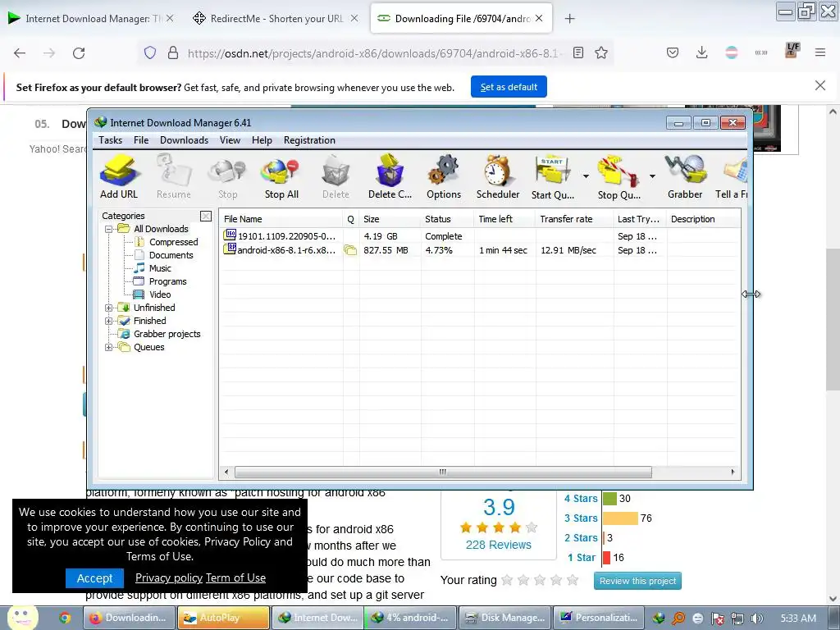Open a new browser tab
Screen dimensions: 840x630
click(x=569, y=19)
